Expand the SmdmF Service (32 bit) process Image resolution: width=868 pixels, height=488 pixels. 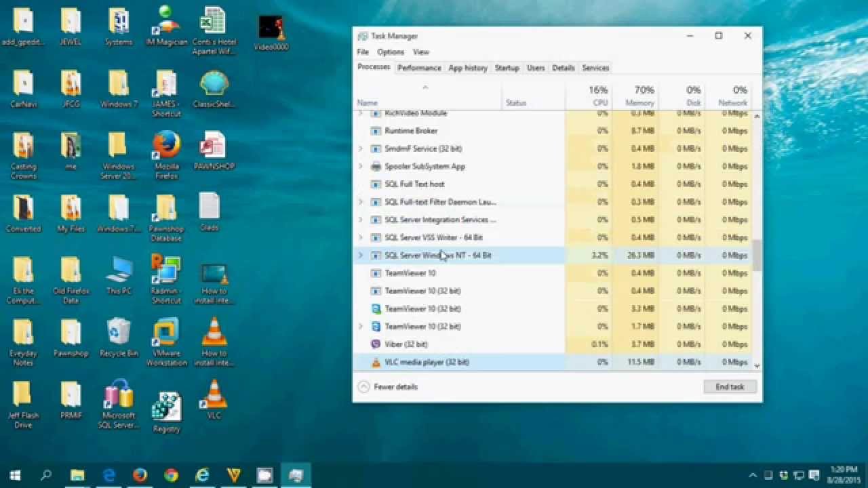(360, 148)
